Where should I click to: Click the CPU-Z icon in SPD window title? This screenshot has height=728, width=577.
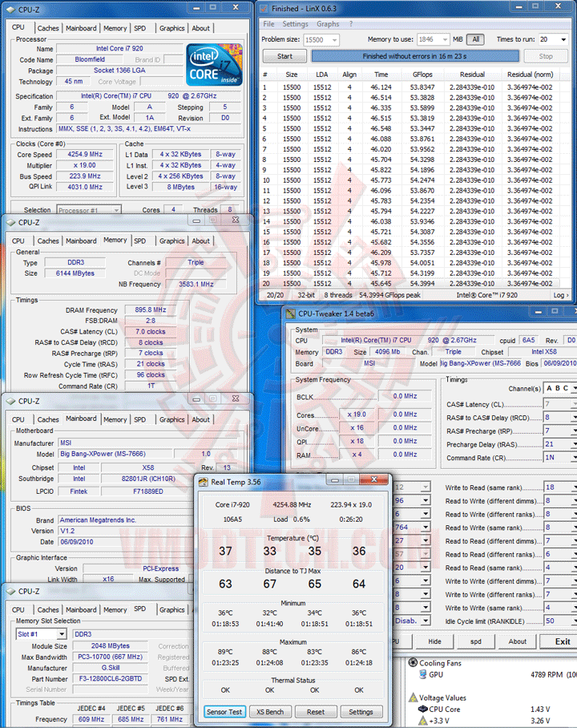10,592
